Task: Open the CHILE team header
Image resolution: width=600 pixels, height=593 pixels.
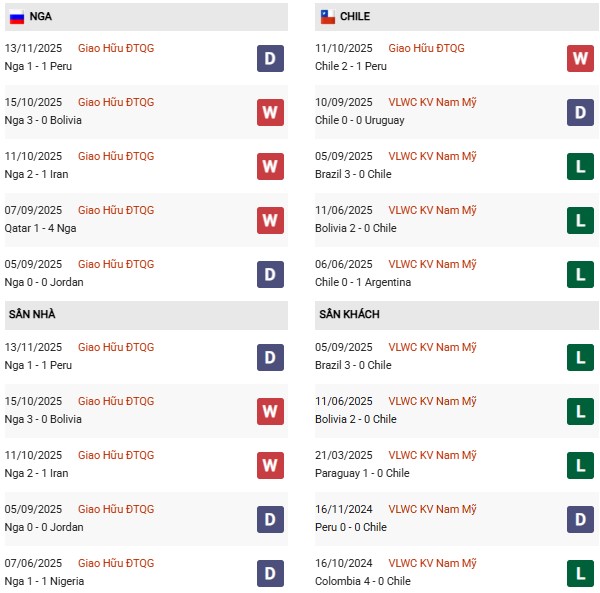Action: [x=355, y=17]
